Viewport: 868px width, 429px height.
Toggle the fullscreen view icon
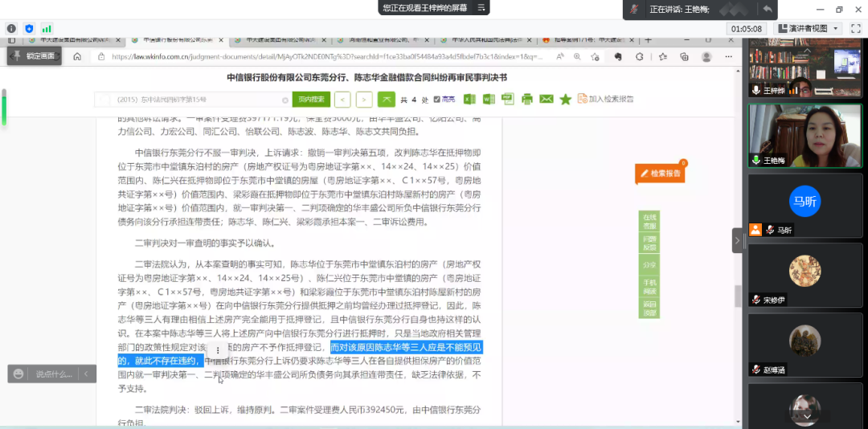(x=856, y=28)
